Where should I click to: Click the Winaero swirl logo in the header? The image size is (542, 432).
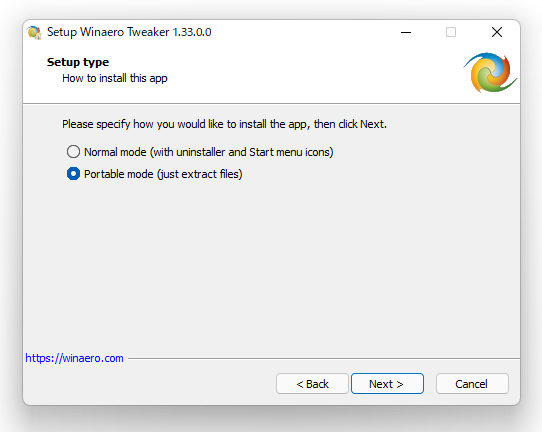pos(490,73)
